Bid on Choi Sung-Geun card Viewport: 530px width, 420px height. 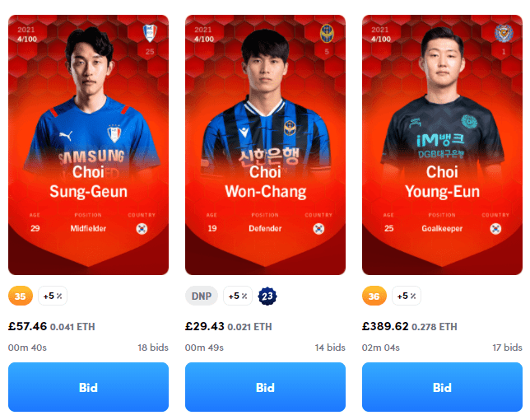(89, 387)
